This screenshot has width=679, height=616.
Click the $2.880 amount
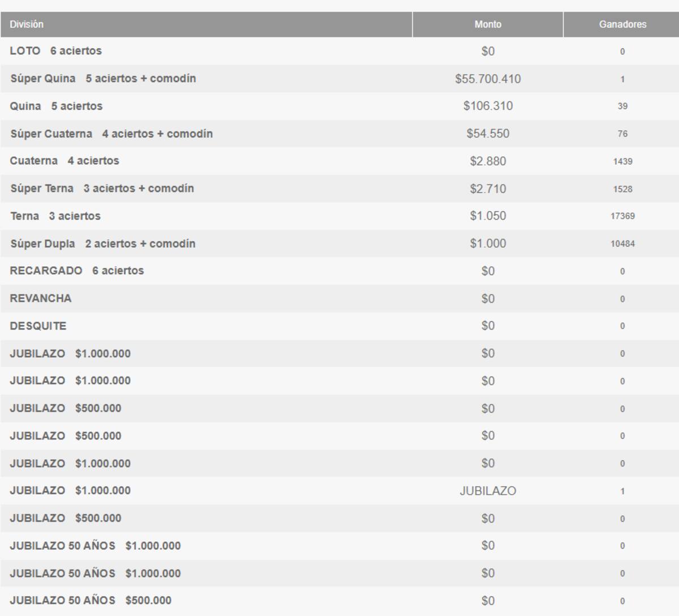tap(488, 161)
